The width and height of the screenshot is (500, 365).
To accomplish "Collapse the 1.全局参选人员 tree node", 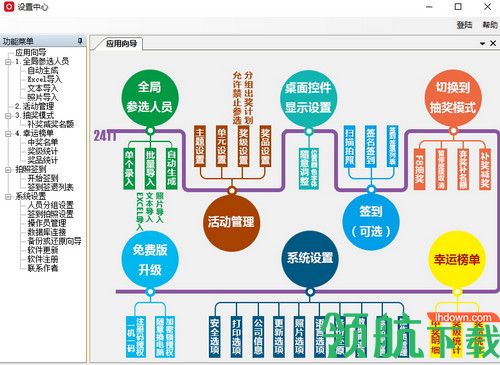I will [x=8, y=62].
